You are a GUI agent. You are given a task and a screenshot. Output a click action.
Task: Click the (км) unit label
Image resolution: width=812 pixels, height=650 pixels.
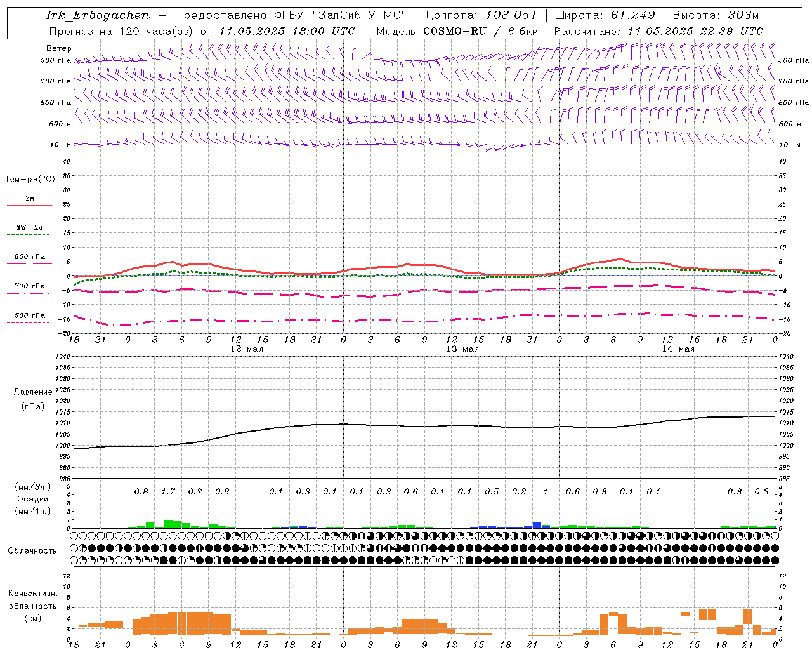pos(33,618)
